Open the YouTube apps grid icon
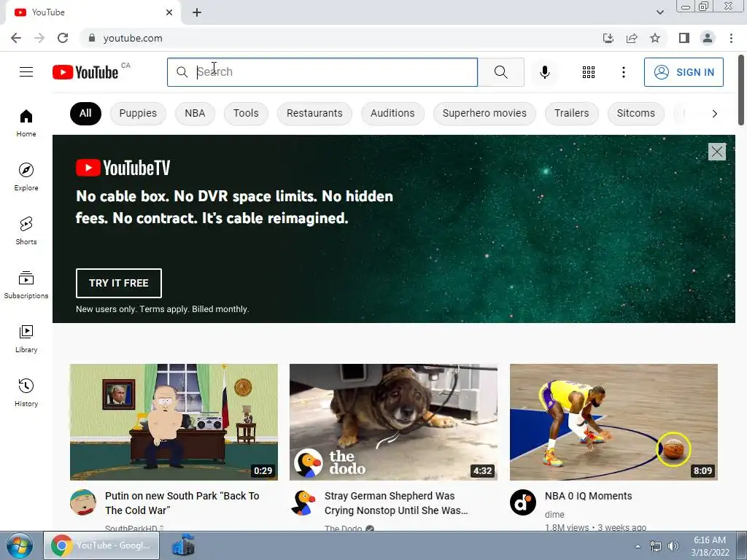Image resolution: width=747 pixels, height=560 pixels. pyautogui.click(x=589, y=72)
